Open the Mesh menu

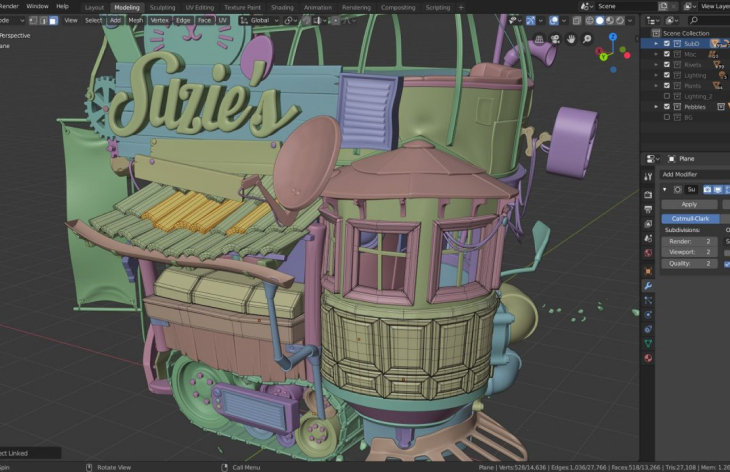pos(135,20)
